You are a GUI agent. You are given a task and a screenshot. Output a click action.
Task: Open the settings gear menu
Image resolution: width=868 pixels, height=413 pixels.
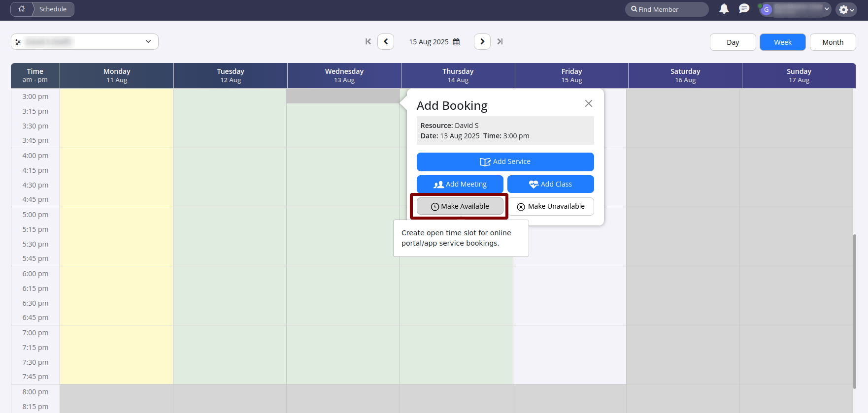pyautogui.click(x=846, y=9)
